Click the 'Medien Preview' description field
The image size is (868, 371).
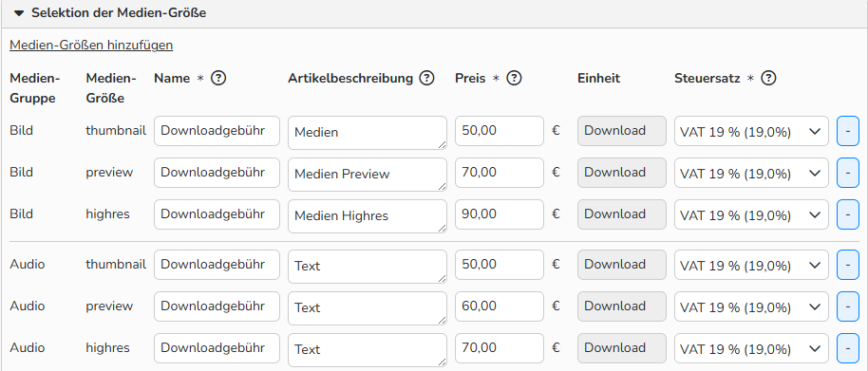368,175
